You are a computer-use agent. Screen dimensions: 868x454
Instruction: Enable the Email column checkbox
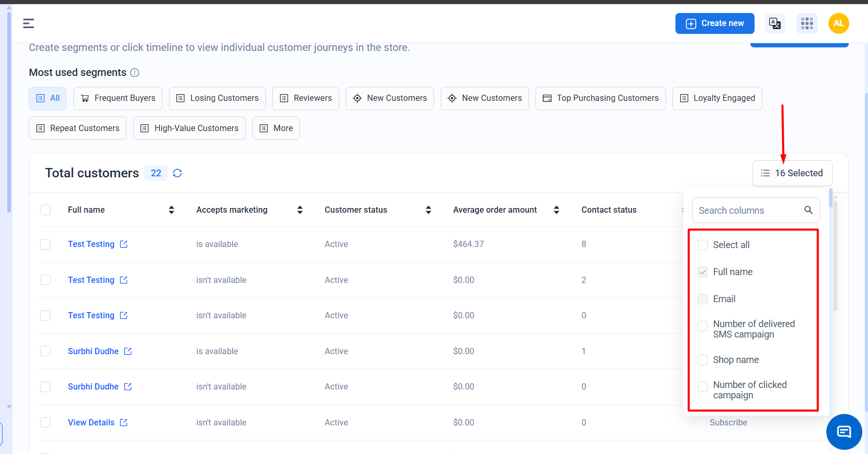703,299
